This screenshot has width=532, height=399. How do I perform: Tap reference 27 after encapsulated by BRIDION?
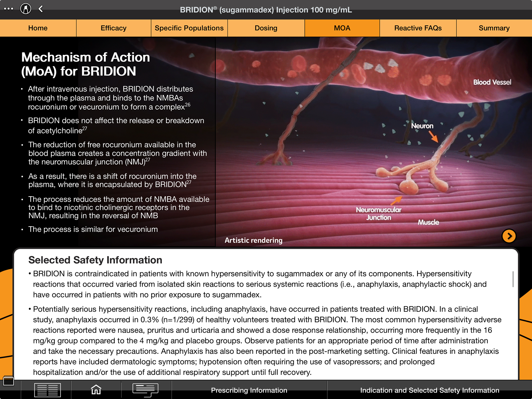click(x=189, y=182)
